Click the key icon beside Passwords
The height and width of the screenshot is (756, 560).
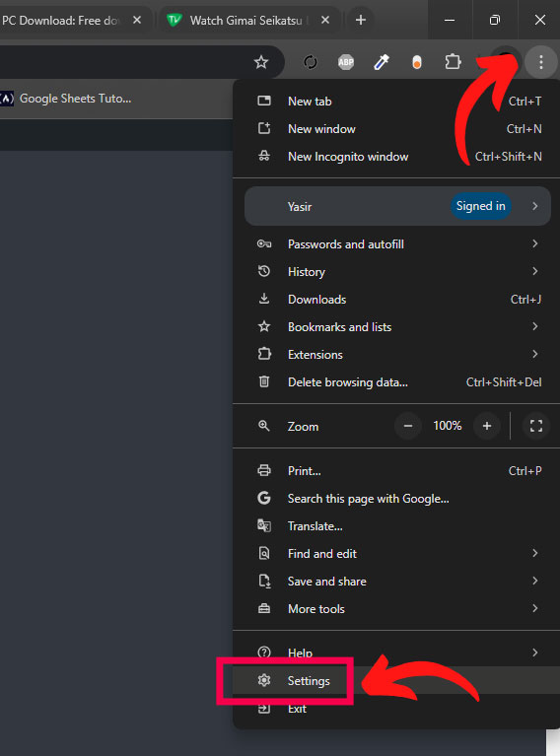pyautogui.click(x=264, y=243)
